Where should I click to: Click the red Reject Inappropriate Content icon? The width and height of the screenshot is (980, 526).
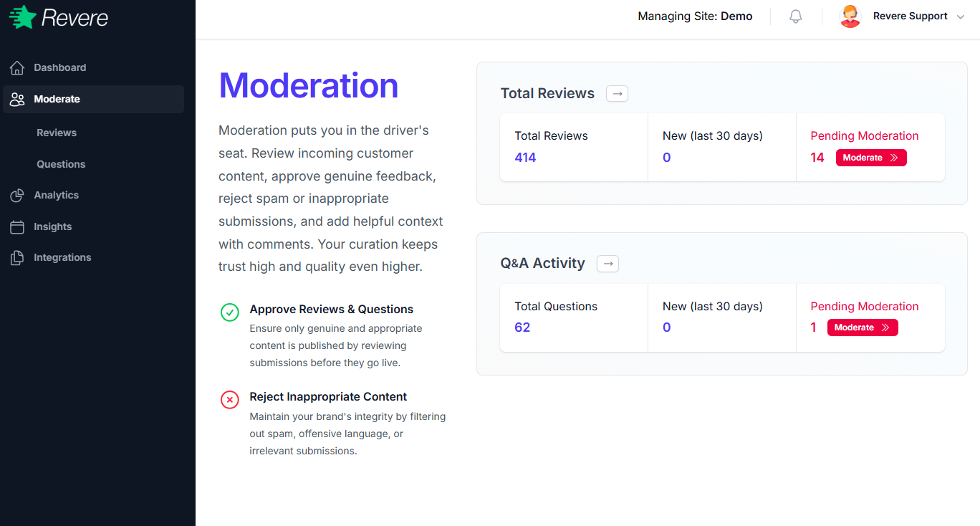pos(229,400)
